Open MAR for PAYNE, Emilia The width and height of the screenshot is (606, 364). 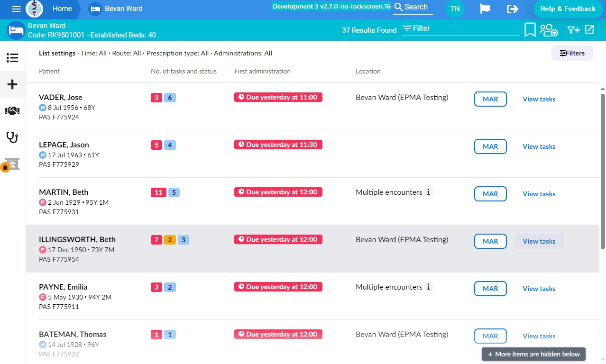coord(490,289)
